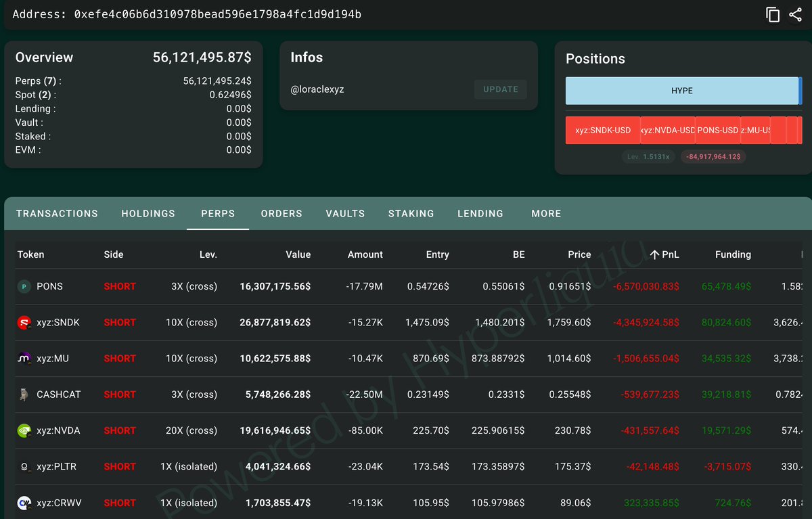Click the PONS token icon

pos(24,287)
